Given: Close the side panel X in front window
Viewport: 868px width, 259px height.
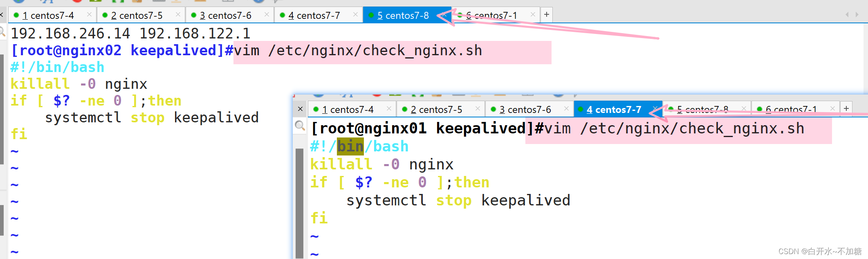Looking at the screenshot, I should pos(300,109).
